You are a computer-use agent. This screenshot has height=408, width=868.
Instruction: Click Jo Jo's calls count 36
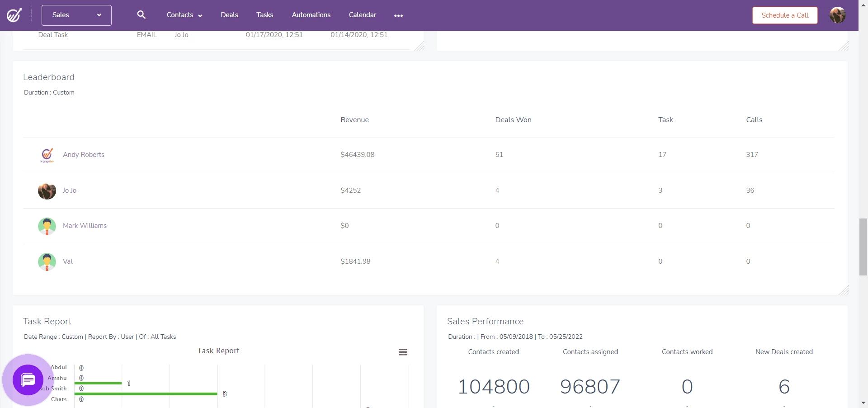click(750, 190)
